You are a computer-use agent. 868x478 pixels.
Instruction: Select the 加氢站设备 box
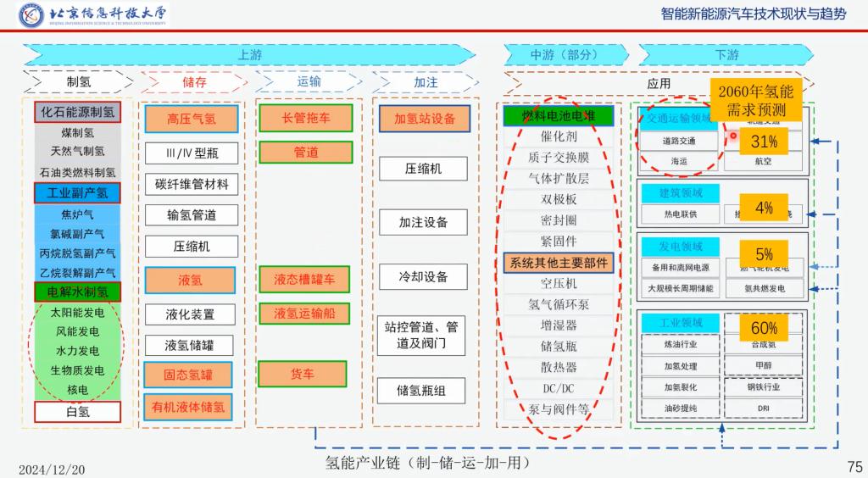click(x=424, y=119)
